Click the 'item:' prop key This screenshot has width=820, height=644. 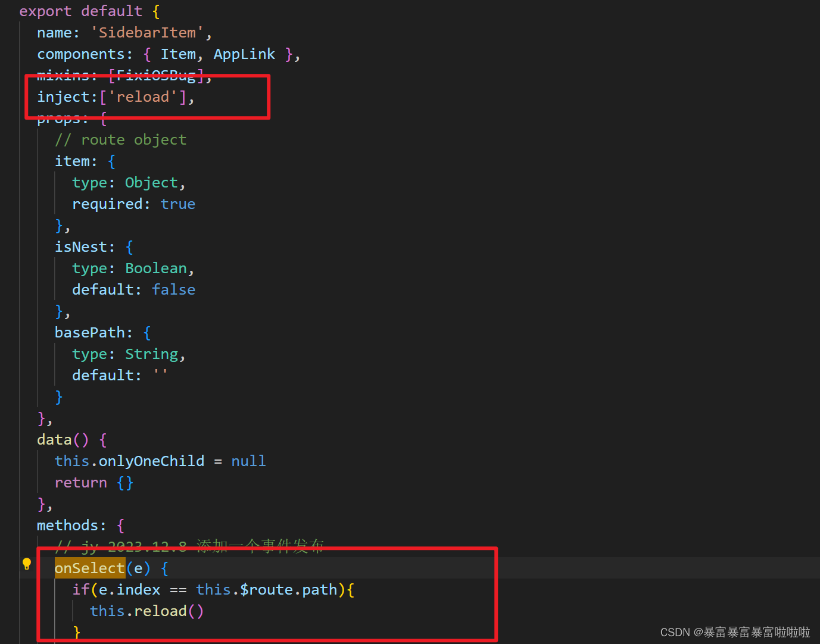point(76,161)
